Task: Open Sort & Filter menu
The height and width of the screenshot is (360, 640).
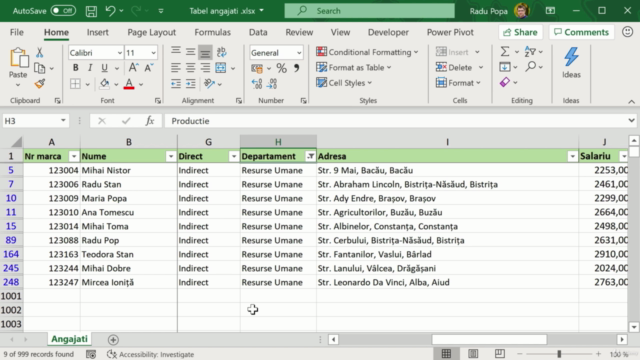Action: (530, 52)
